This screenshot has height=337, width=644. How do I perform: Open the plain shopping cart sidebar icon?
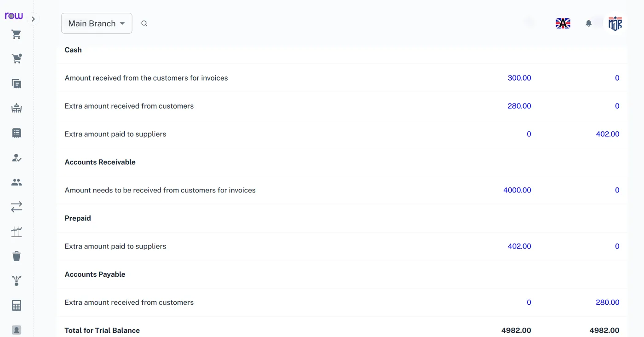(17, 35)
